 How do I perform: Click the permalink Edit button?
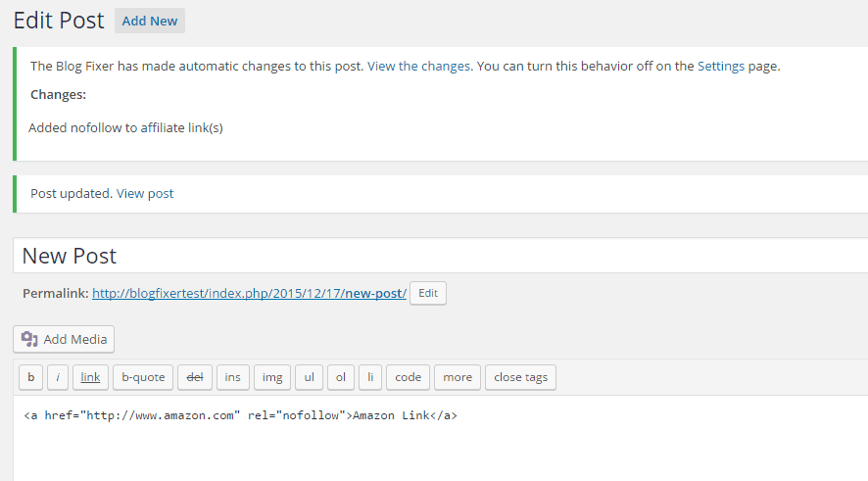428,293
